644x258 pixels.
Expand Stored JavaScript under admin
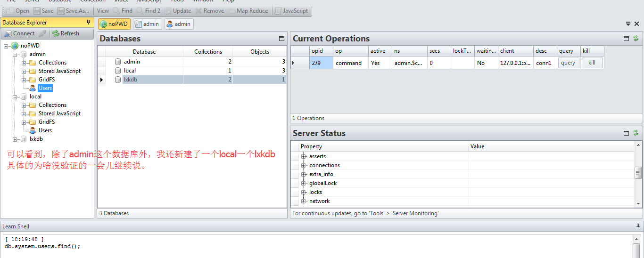[x=24, y=71]
